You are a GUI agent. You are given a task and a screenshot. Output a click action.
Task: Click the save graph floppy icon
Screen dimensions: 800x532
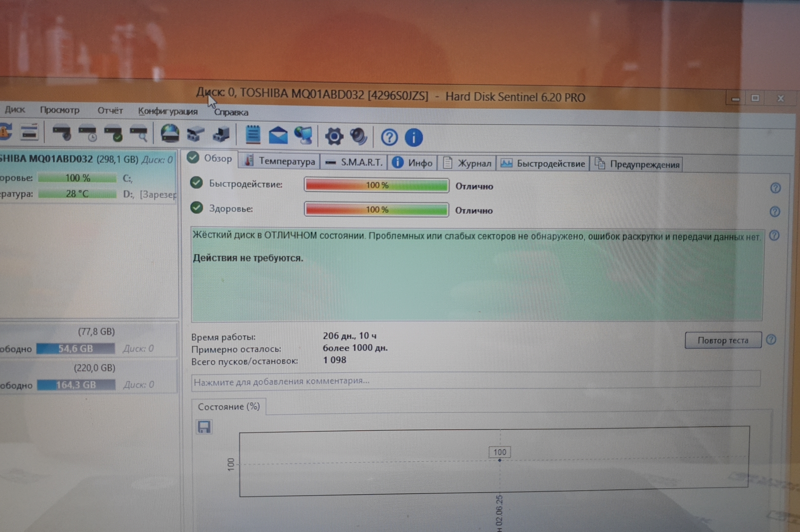pyautogui.click(x=204, y=427)
